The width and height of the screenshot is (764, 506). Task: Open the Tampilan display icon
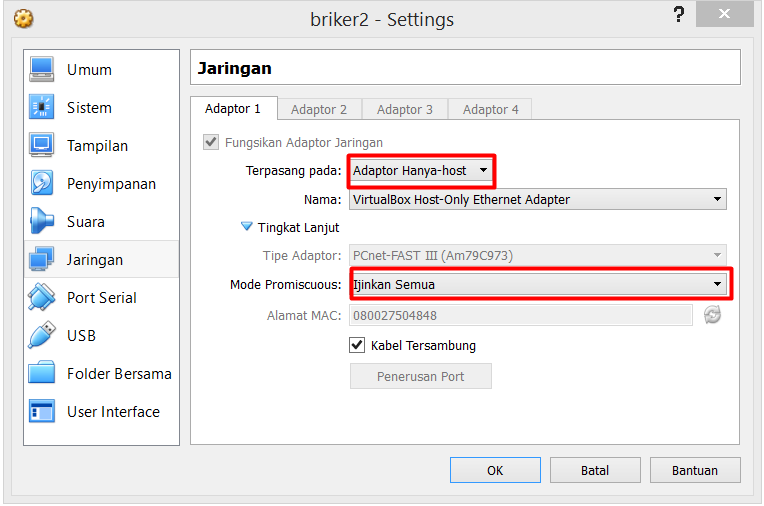pos(41,145)
